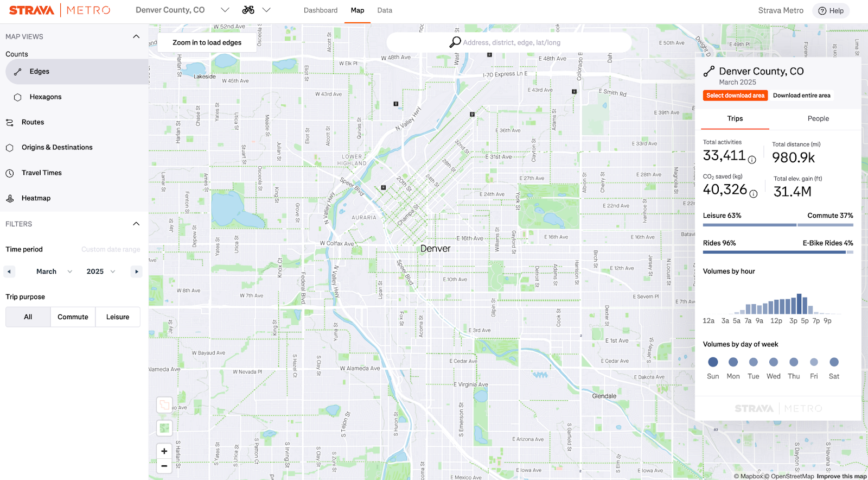Click the Hexagons hexagon icon

pyautogui.click(x=17, y=97)
